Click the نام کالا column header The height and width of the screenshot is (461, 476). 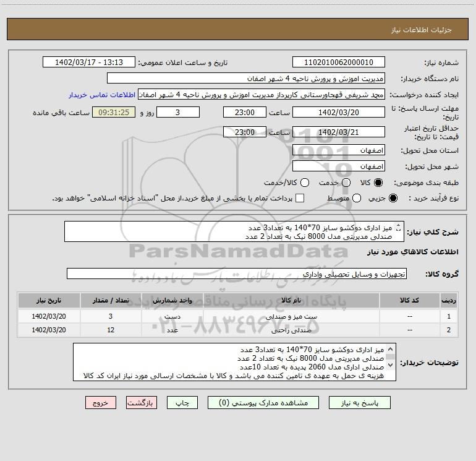pyautogui.click(x=291, y=301)
